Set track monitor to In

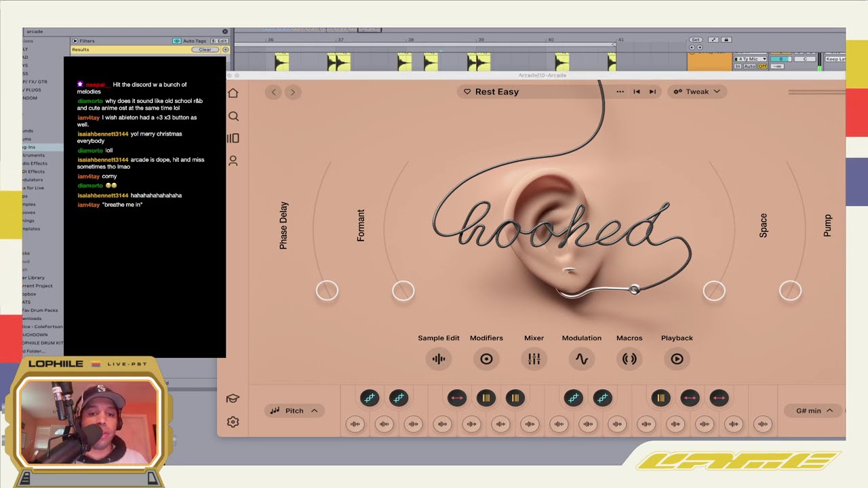pyautogui.click(x=738, y=66)
